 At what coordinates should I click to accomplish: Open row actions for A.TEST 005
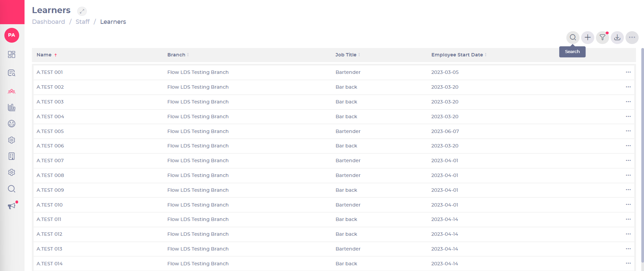coord(628,131)
